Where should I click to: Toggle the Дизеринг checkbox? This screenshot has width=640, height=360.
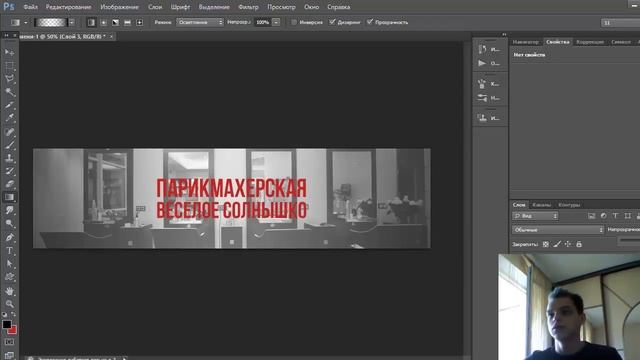332,22
